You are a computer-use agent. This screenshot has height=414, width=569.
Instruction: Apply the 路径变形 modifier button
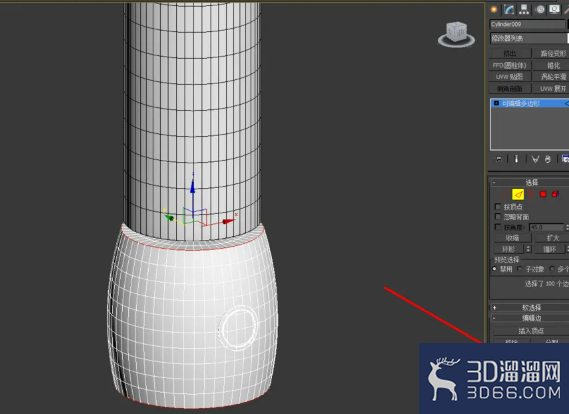(x=552, y=53)
